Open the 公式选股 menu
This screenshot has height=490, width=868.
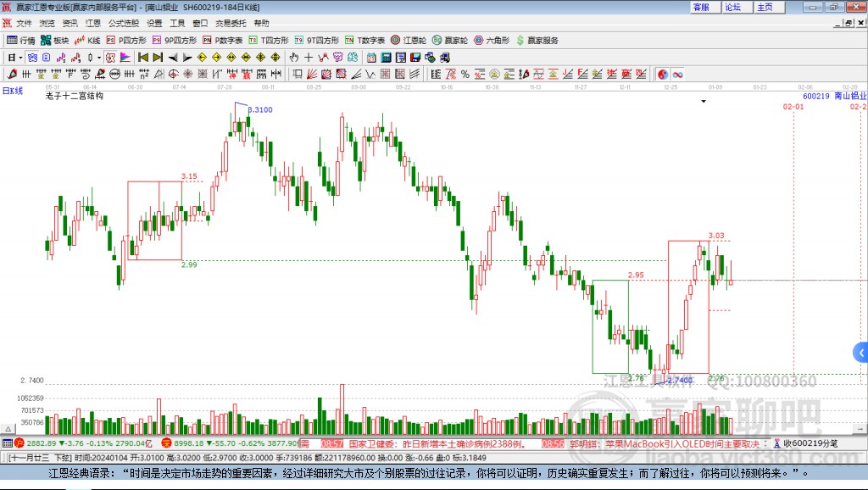124,23
